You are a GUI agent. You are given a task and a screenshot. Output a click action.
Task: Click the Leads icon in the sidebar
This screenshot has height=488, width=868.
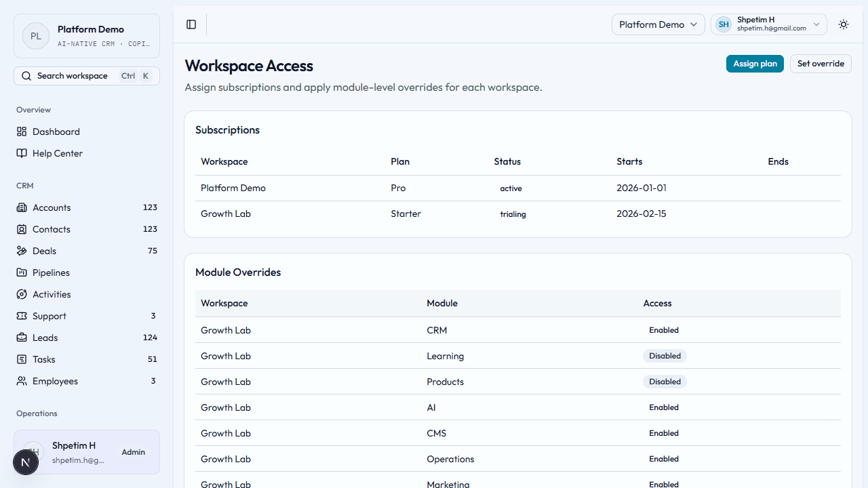(x=21, y=338)
